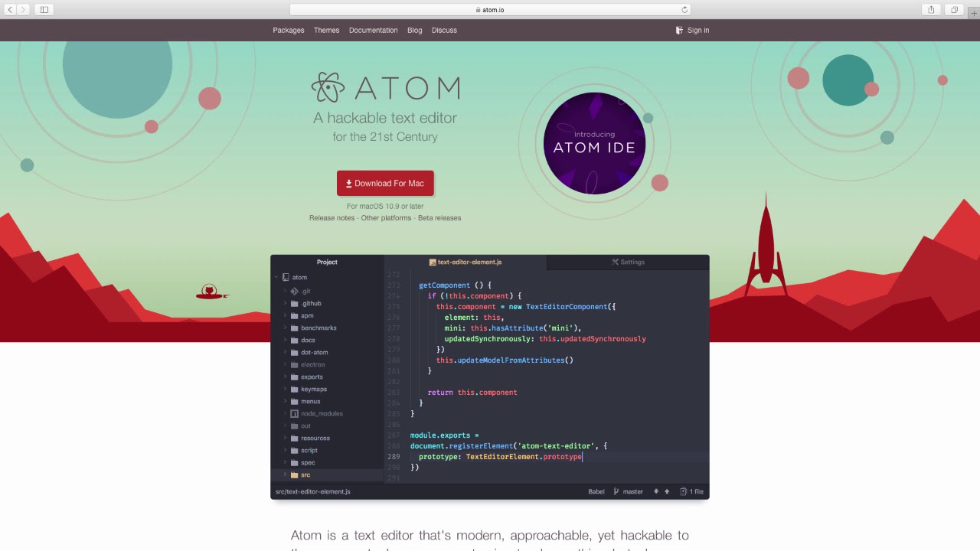Screen dimensions: 980x551
Task: Open the Other platforms link
Action: [386, 218]
